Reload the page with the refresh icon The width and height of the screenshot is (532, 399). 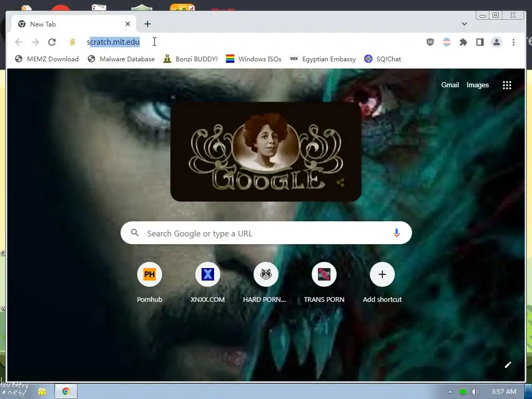(x=52, y=42)
